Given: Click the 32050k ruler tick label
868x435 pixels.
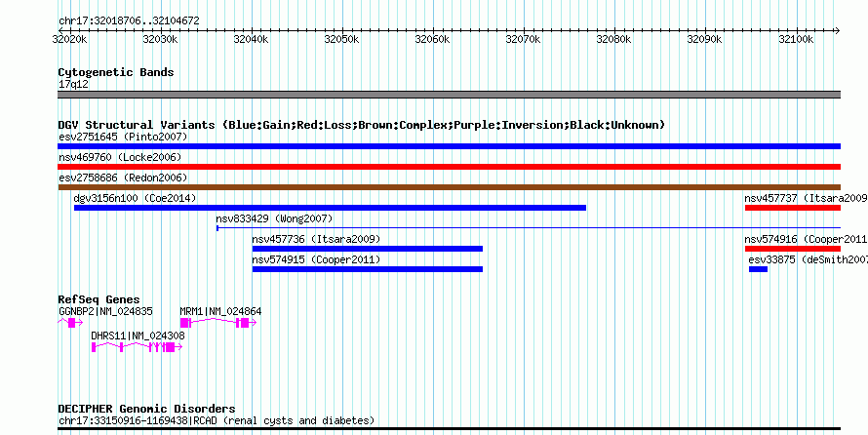Looking at the screenshot, I should (x=341, y=39).
